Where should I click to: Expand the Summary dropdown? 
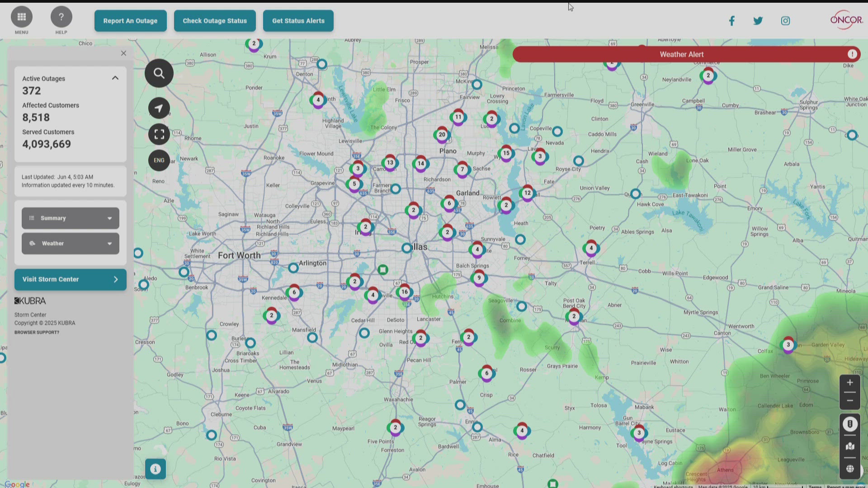click(x=71, y=218)
